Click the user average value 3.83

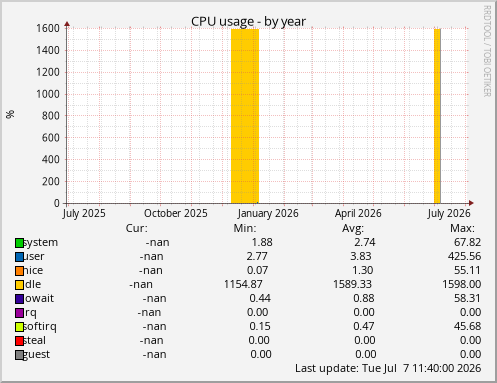361,256
